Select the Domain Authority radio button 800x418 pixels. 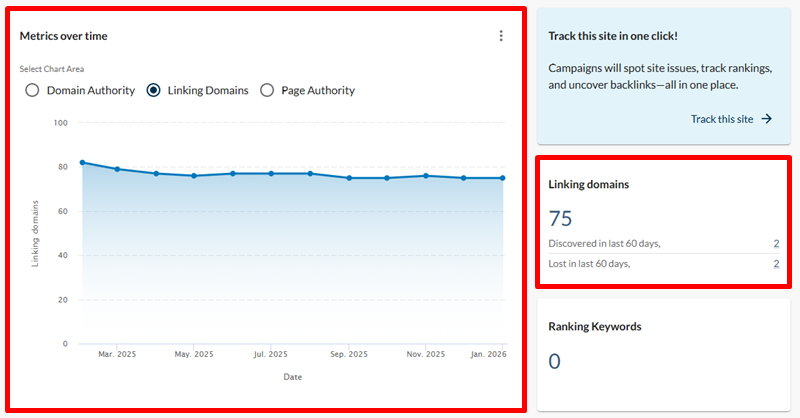[x=32, y=90]
